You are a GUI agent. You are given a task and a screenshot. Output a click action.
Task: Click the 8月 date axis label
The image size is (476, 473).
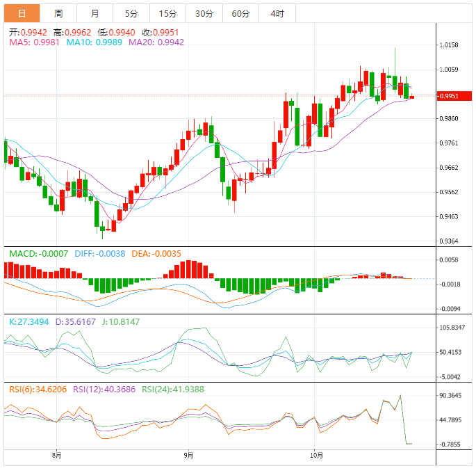point(57,455)
